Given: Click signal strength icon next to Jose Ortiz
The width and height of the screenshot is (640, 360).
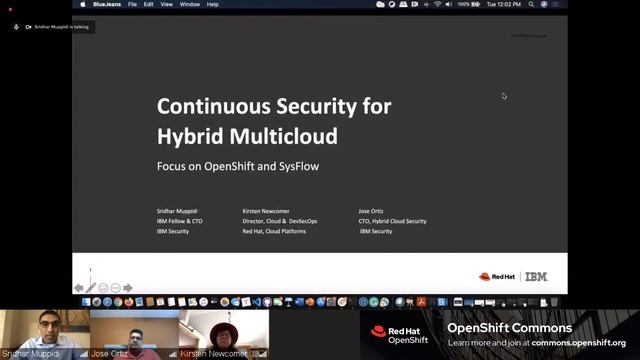Looking at the screenshot, I should pos(173,354).
